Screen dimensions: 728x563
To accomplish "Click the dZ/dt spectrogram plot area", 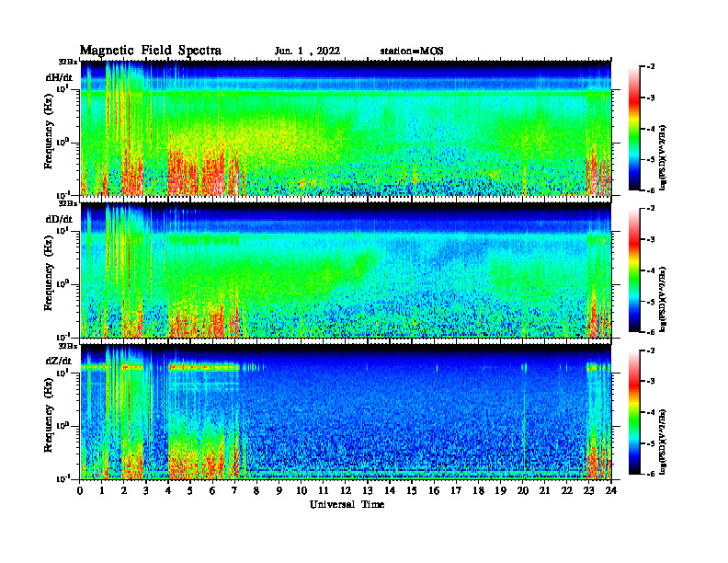I will pyautogui.click(x=346, y=412).
